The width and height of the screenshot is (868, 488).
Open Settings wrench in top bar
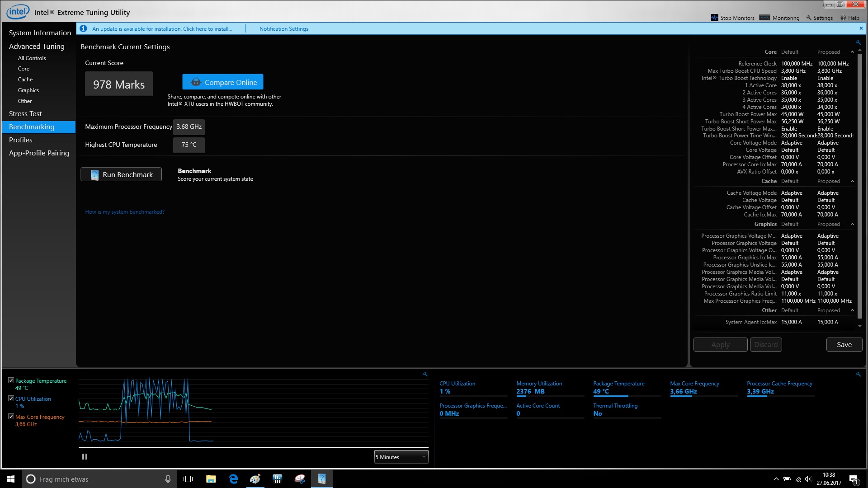[809, 18]
